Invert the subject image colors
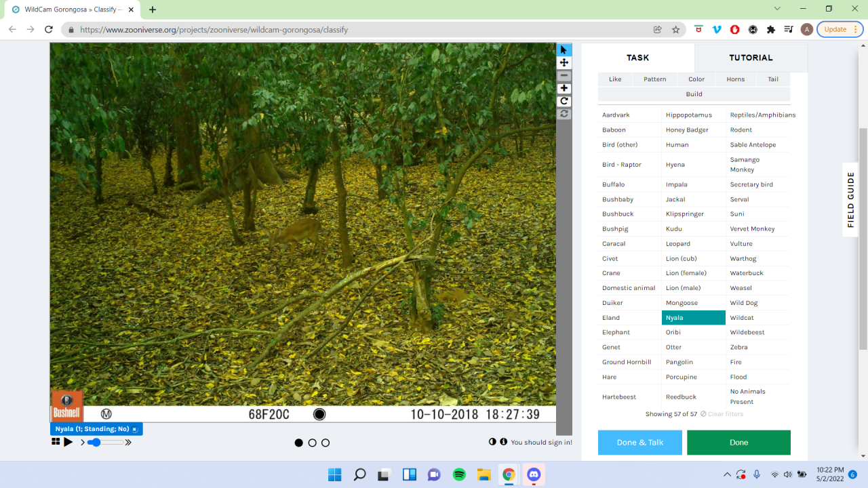This screenshot has height=488, width=868. 492,442
